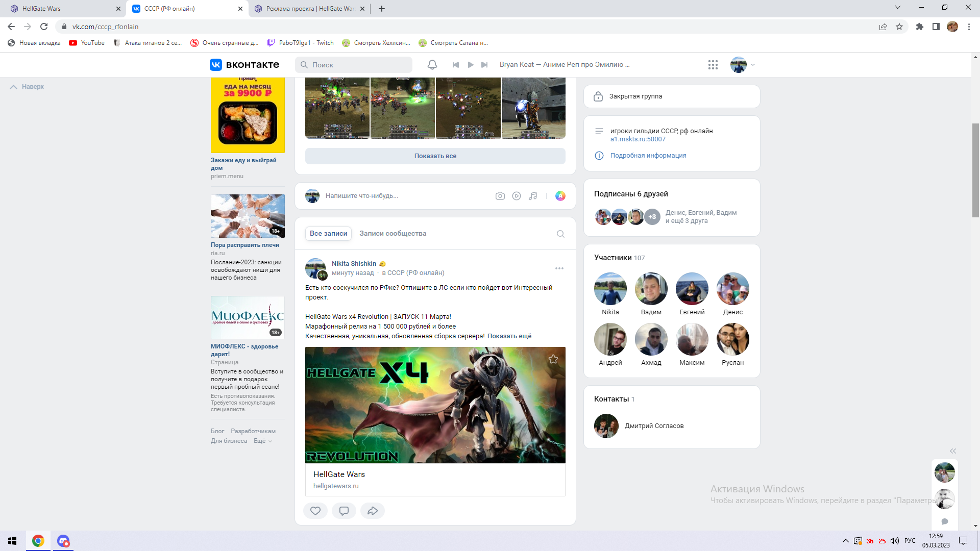Image resolution: width=980 pixels, height=551 pixels.
Task: Open 'Подписаны 6 друзей' section
Action: pos(631,194)
